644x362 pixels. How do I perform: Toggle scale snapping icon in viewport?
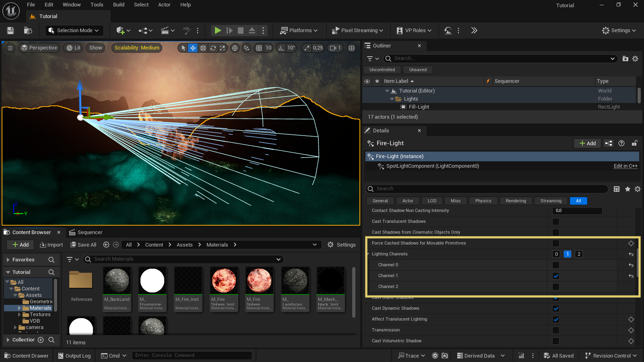pyautogui.click(x=307, y=48)
